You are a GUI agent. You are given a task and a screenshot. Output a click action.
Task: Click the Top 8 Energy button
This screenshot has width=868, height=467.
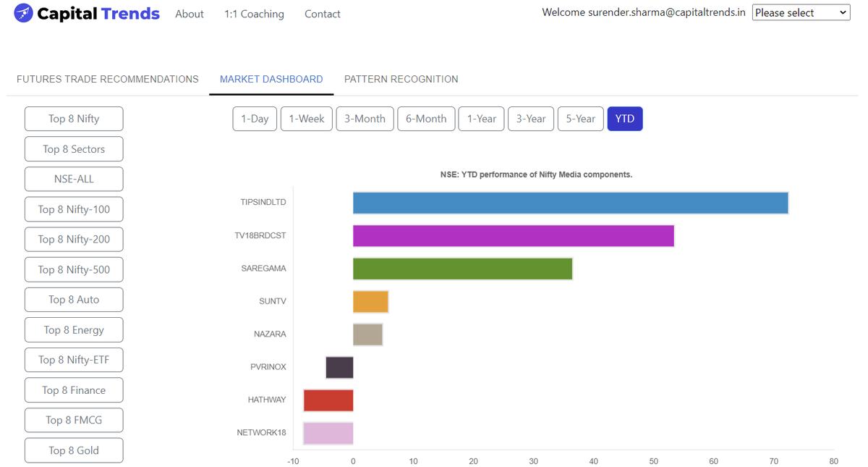pos(74,330)
